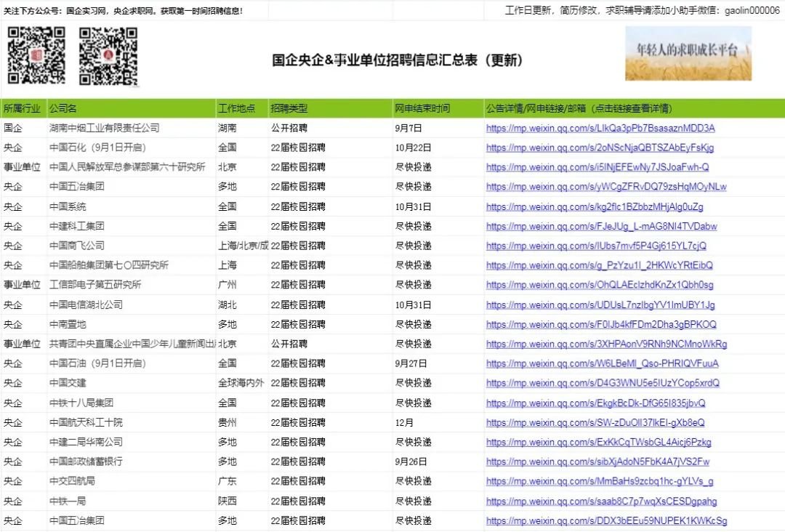
Task: Open the link for 共青团中央直属企业 row
Action: pyautogui.click(x=606, y=344)
